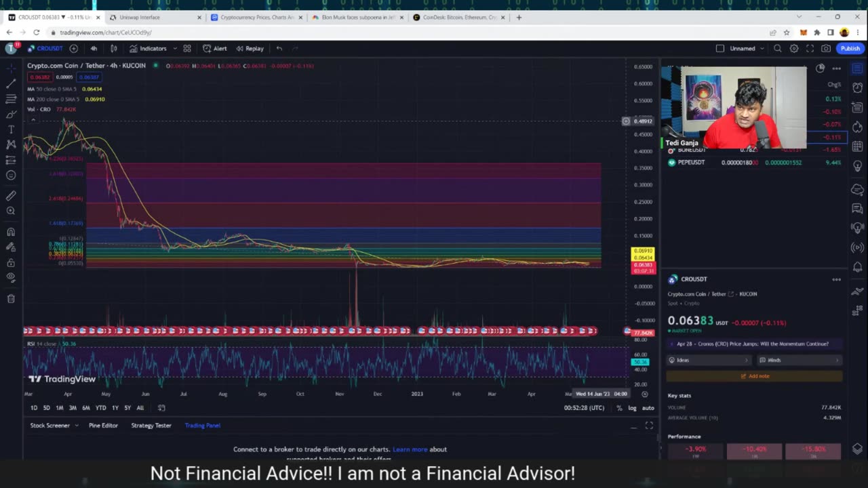
Task: Follow the Learn more broker link
Action: click(410, 449)
